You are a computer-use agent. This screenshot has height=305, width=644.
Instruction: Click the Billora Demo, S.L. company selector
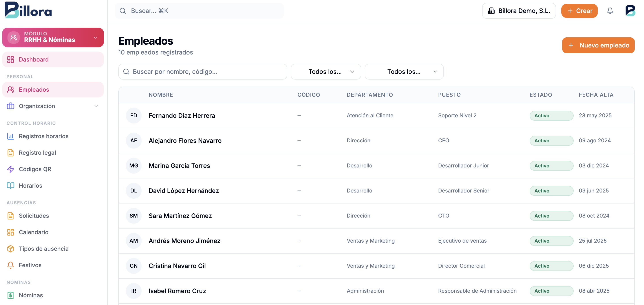click(519, 11)
